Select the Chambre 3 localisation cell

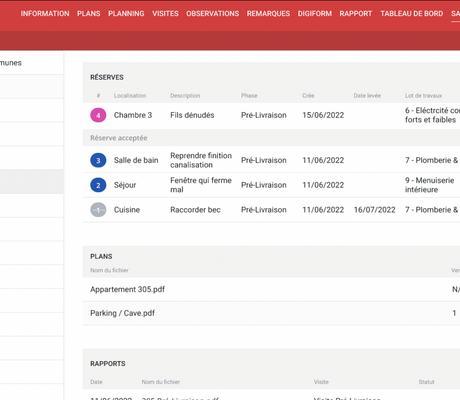133,115
